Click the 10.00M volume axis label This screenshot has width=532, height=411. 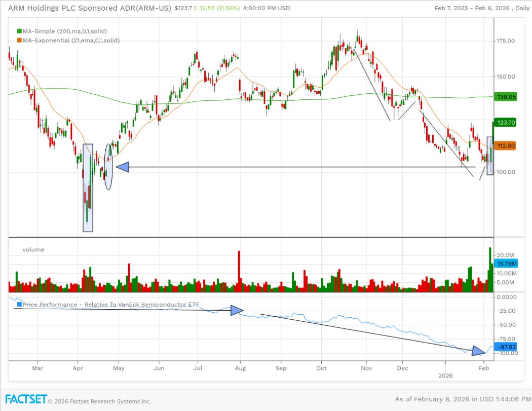pyautogui.click(x=507, y=273)
